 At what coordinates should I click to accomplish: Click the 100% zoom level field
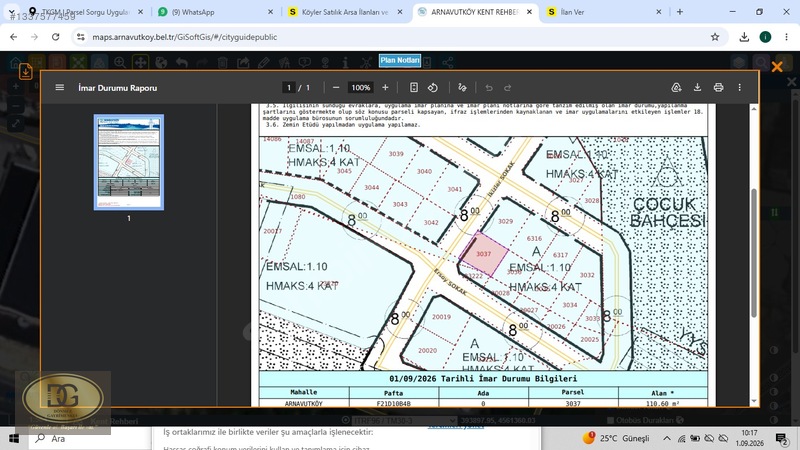pyautogui.click(x=361, y=88)
